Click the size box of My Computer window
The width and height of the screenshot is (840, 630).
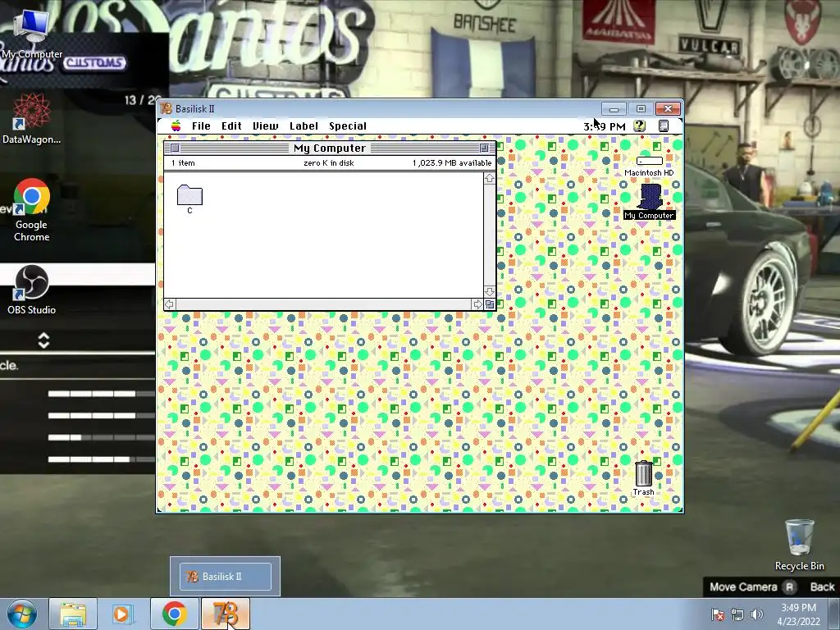(x=490, y=304)
